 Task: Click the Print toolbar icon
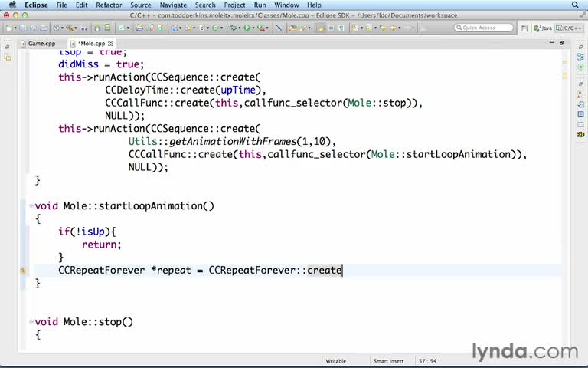coord(44,28)
